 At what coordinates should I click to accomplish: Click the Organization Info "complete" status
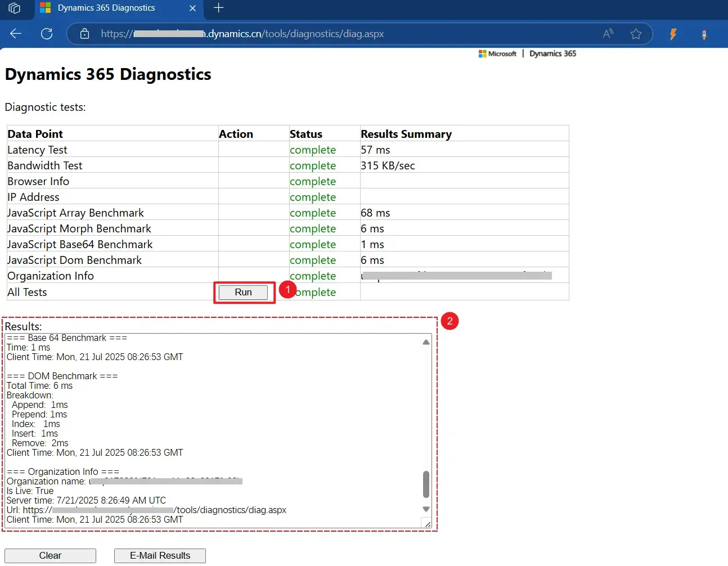tap(313, 276)
